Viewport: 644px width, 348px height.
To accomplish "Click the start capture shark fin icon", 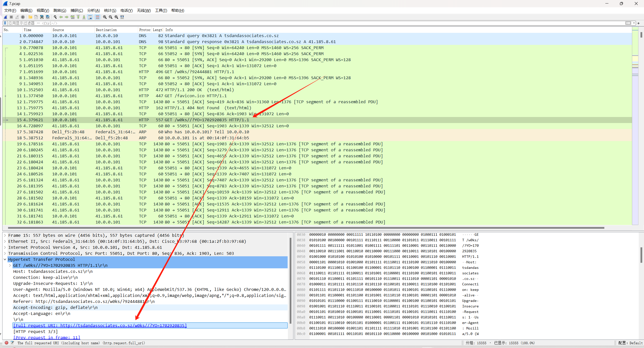I will (6, 17).
